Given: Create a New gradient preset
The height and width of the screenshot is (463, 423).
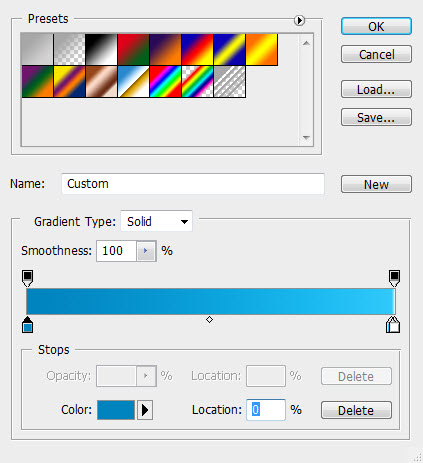Looking at the screenshot, I should click(376, 184).
